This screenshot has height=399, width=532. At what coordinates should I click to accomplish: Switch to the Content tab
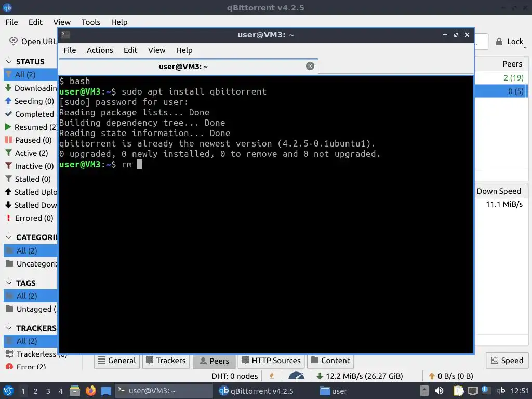(330, 361)
